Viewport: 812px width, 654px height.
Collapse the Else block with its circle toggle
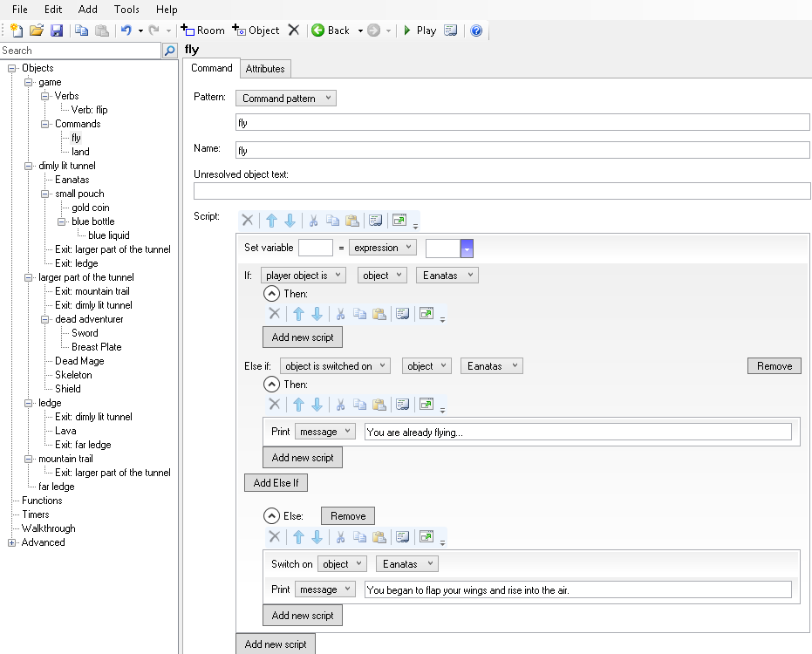(x=271, y=516)
